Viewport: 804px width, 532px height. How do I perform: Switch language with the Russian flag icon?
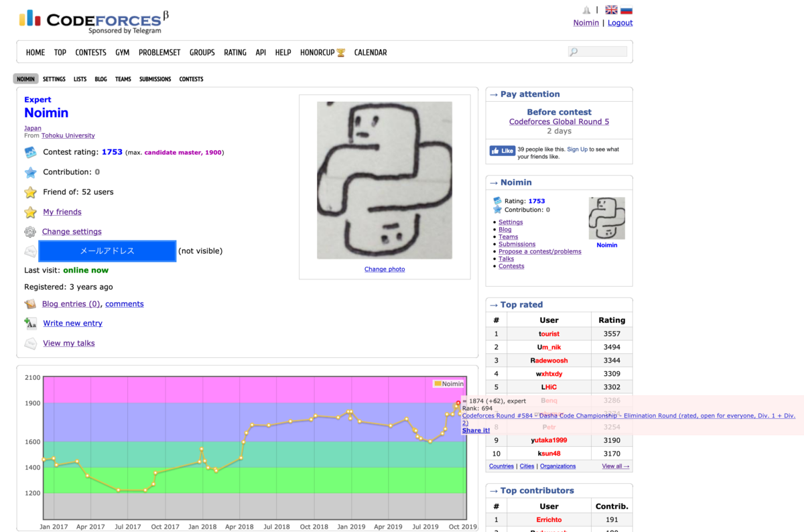626,10
